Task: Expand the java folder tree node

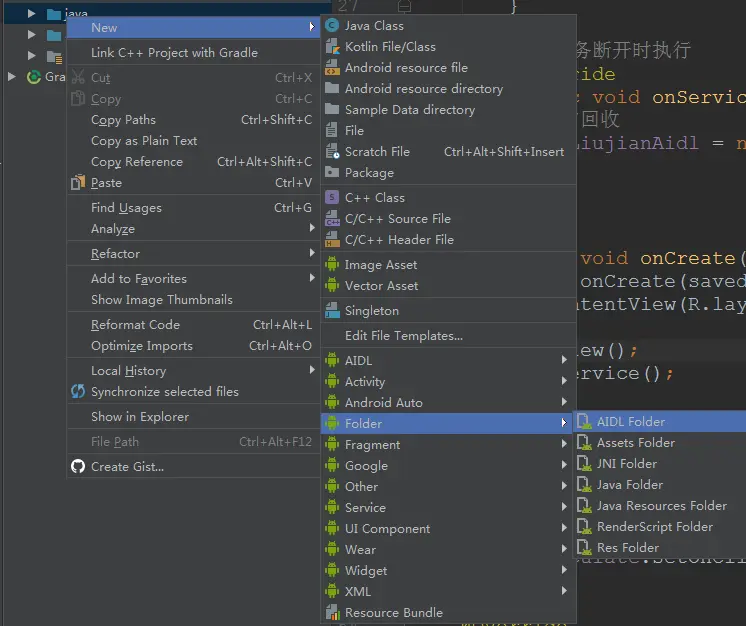Action: click(x=31, y=13)
